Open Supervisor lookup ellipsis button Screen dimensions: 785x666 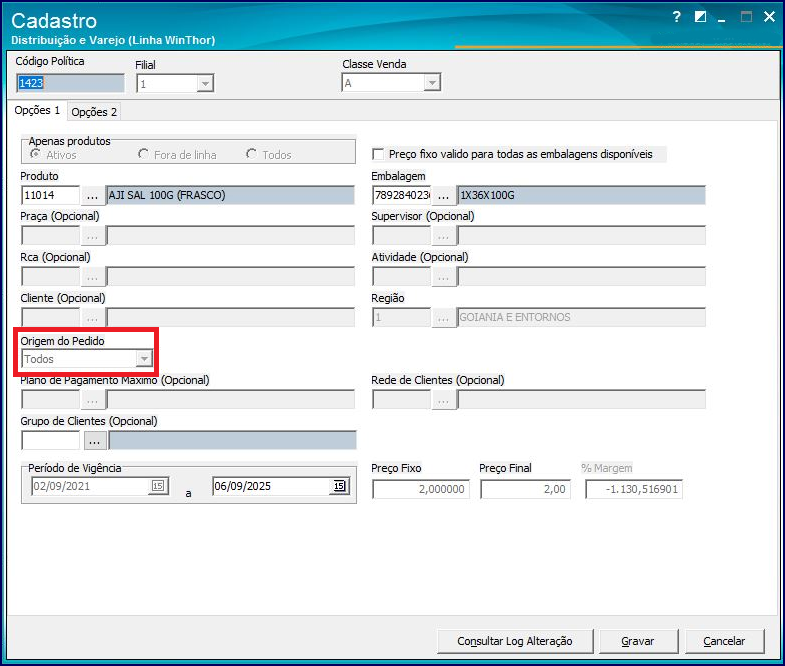(x=444, y=236)
